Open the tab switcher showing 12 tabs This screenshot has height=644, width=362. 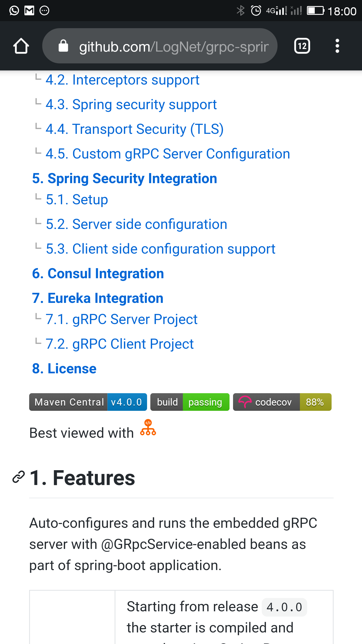tap(302, 46)
